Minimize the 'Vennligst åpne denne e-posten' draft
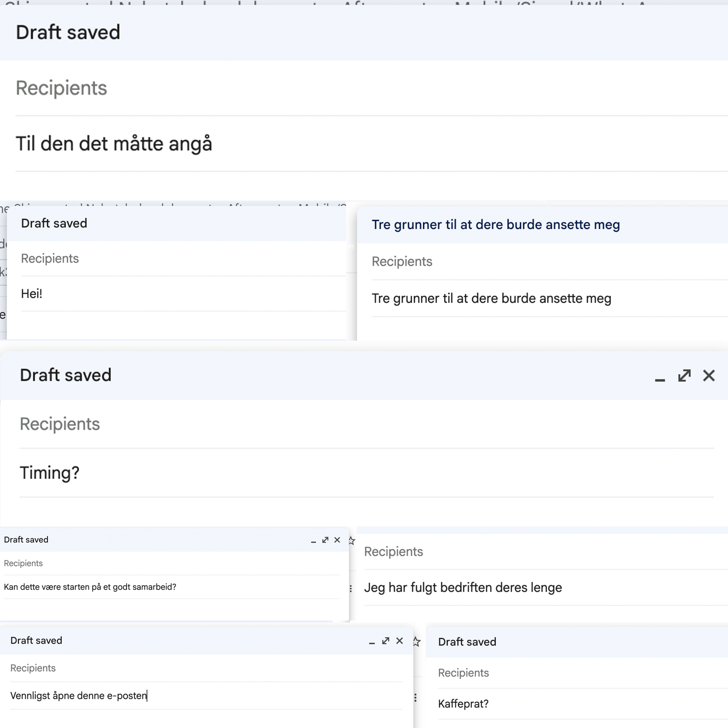The height and width of the screenshot is (728, 728). (372, 643)
